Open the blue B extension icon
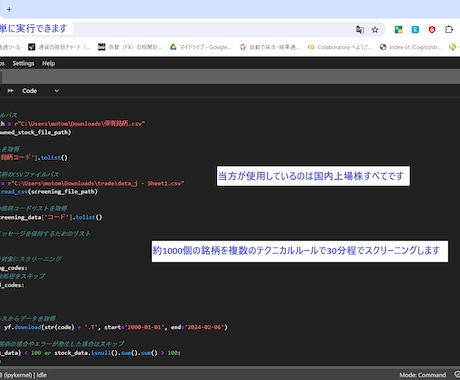This screenshot has width=460, height=380. (415, 30)
